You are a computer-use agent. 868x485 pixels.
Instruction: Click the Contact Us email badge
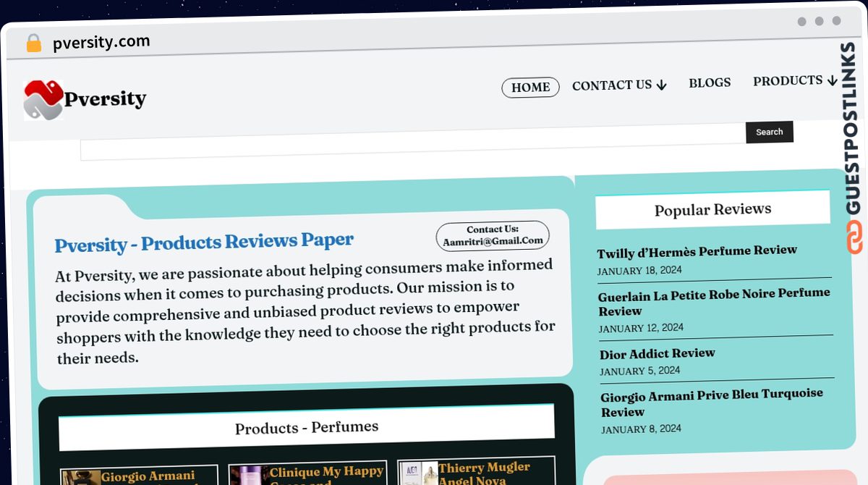(x=493, y=236)
